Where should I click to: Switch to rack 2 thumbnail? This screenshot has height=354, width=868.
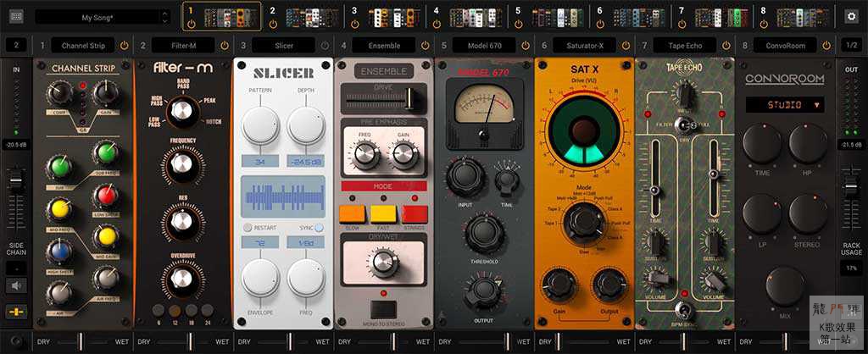point(312,18)
